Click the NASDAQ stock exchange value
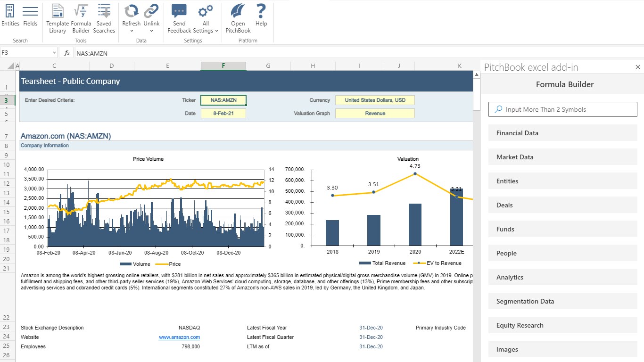644x362 pixels. point(189,328)
